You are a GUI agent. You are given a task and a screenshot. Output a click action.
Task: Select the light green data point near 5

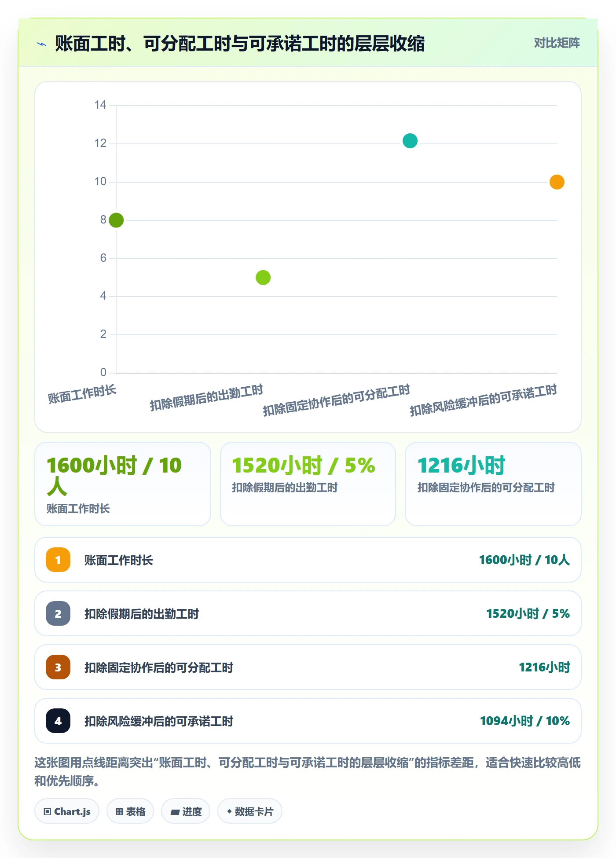click(x=263, y=278)
